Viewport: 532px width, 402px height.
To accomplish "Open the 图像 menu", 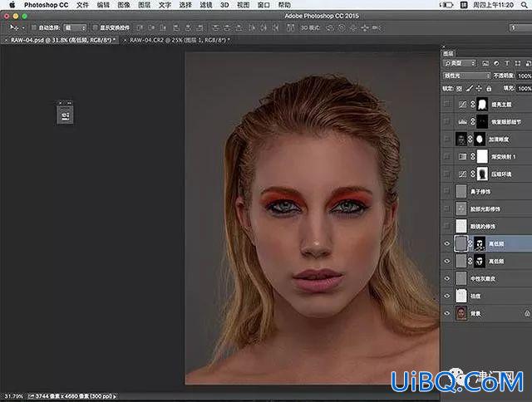I will (124, 5).
